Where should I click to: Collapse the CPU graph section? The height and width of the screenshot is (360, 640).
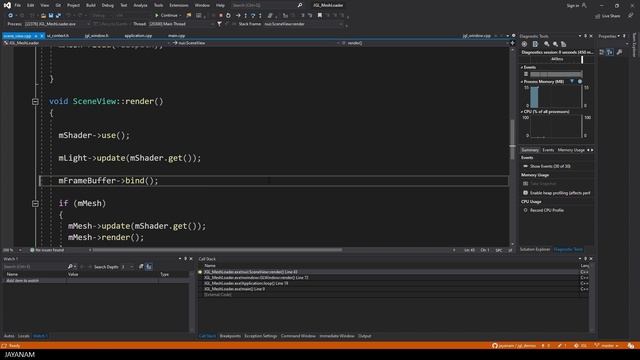(x=522, y=111)
